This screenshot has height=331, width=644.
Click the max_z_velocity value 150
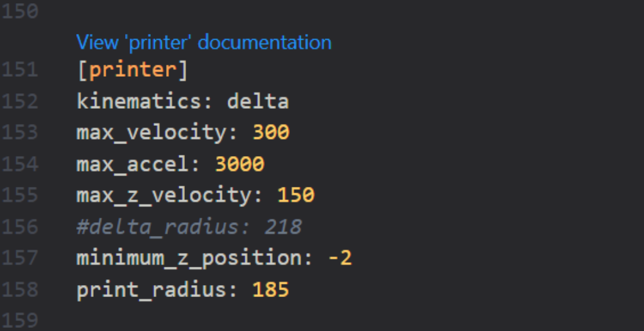point(296,195)
